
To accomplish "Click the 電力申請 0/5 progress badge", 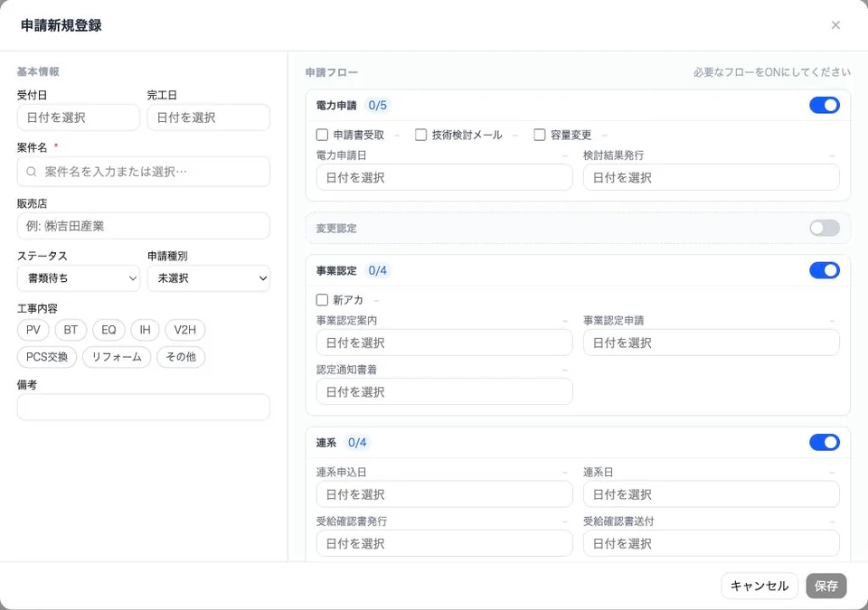I will 378,105.
